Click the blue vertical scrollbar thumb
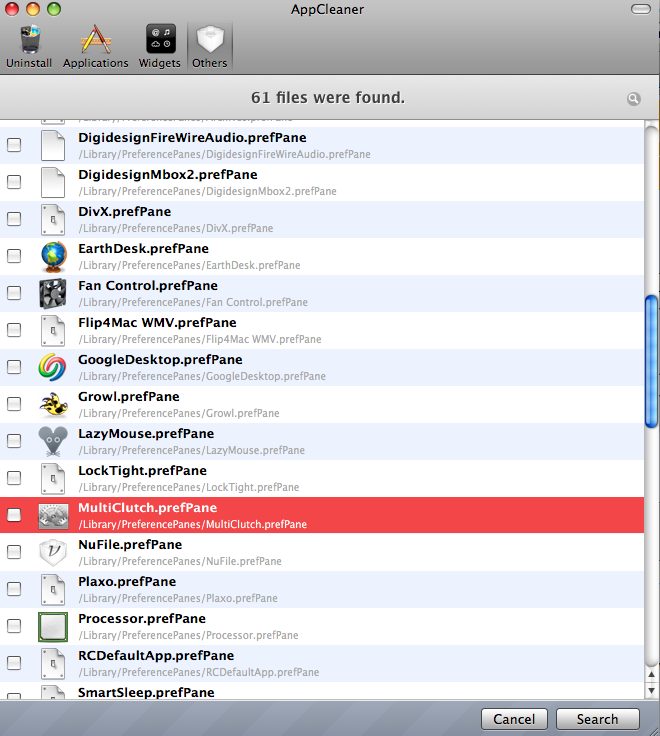This screenshot has width=660, height=736. 651,361
